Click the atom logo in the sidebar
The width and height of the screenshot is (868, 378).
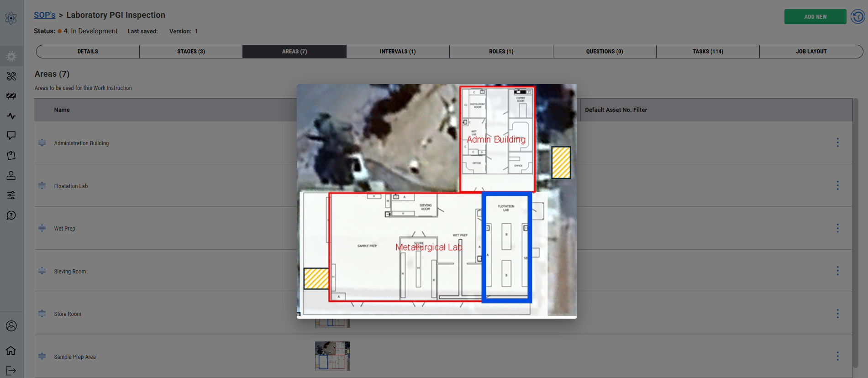click(11, 18)
